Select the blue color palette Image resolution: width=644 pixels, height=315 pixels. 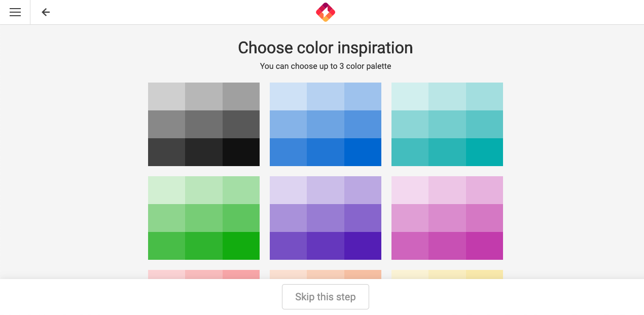325,124
